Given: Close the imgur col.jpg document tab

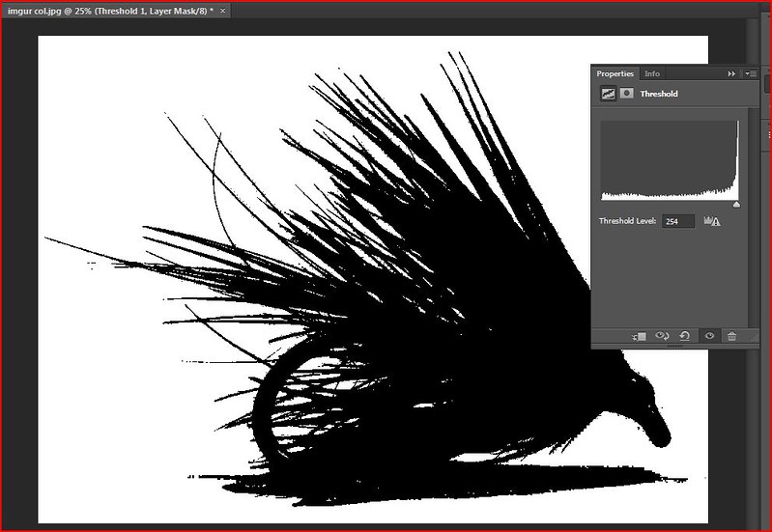Looking at the screenshot, I should (x=222, y=10).
